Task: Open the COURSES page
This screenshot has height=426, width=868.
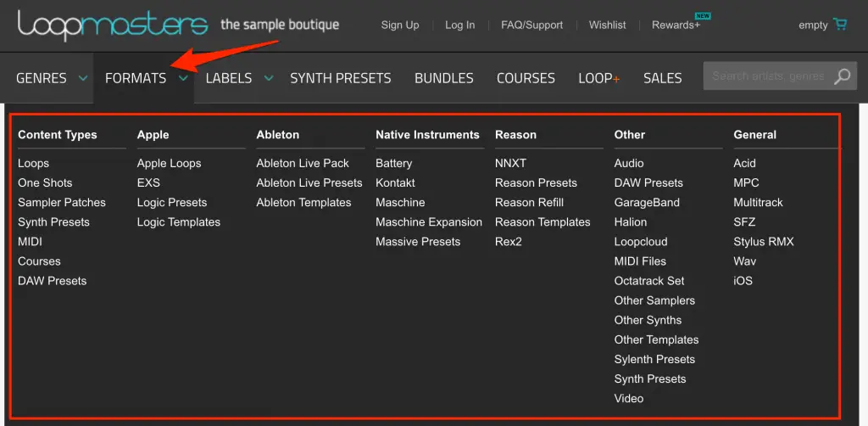Action: pyautogui.click(x=526, y=78)
